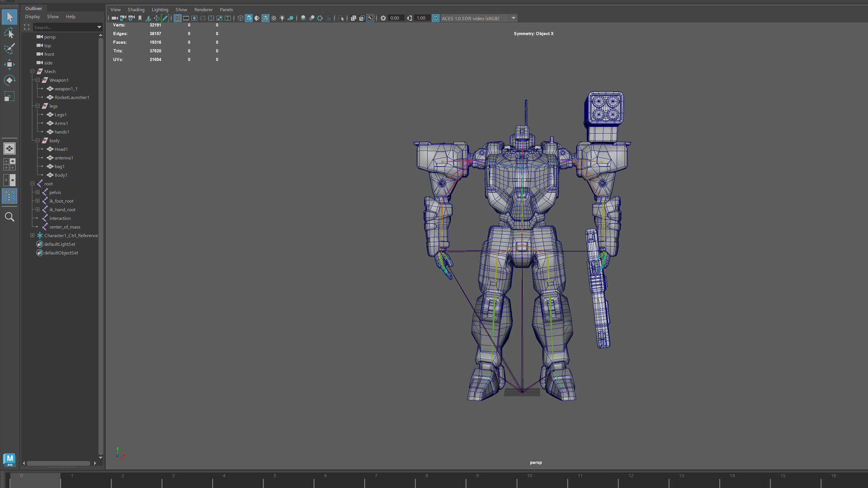
Task: Switch to single perspective view layout
Action: [9, 148]
